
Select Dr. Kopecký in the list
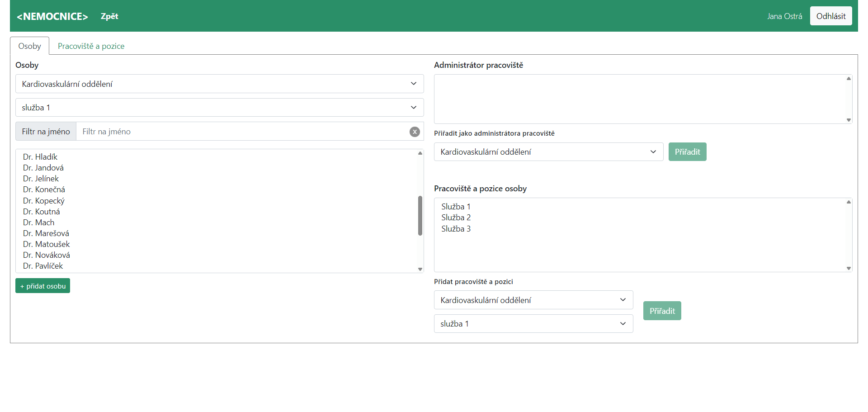[x=44, y=201]
